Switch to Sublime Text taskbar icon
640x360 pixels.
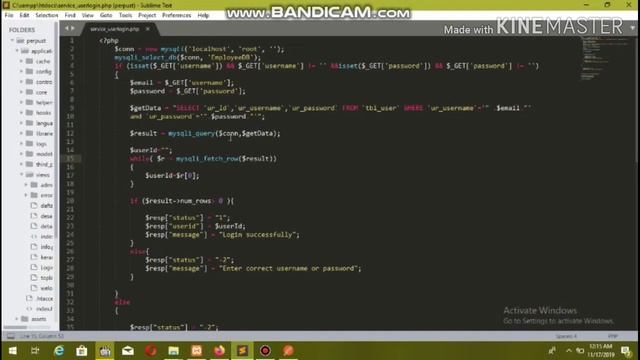pos(242,351)
